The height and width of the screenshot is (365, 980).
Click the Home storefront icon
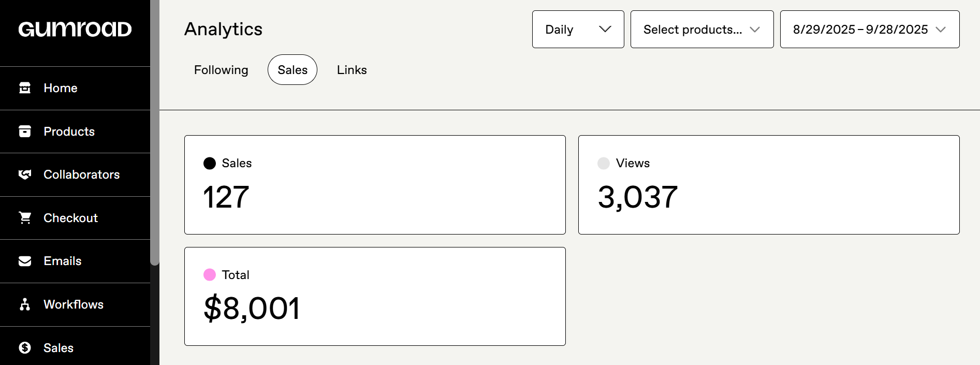tap(25, 88)
